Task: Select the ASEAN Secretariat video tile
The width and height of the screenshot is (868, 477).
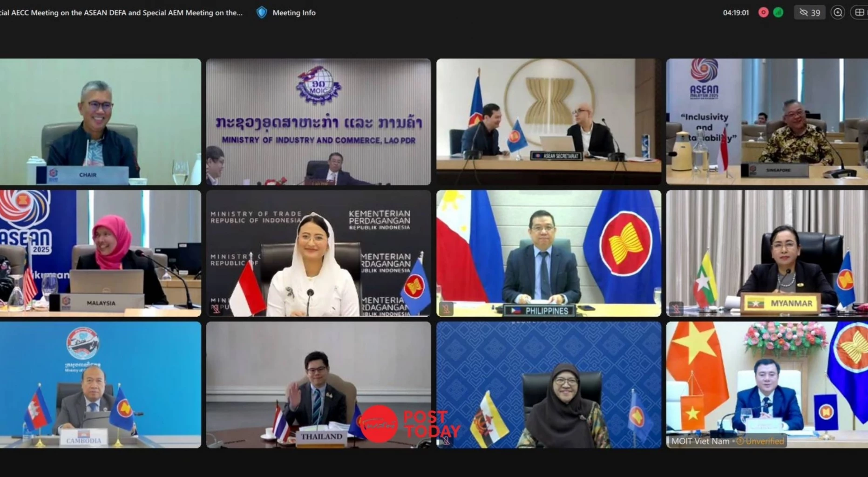Action: tap(549, 122)
